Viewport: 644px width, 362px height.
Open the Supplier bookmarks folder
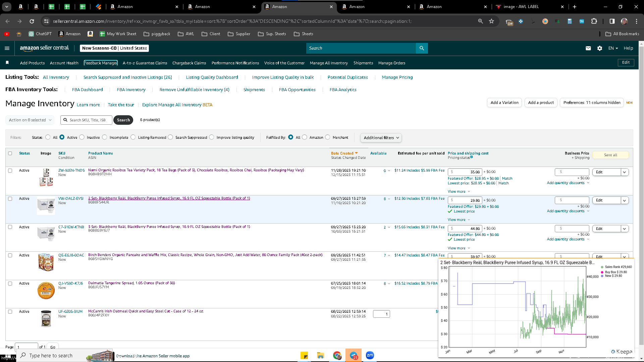click(239, 34)
